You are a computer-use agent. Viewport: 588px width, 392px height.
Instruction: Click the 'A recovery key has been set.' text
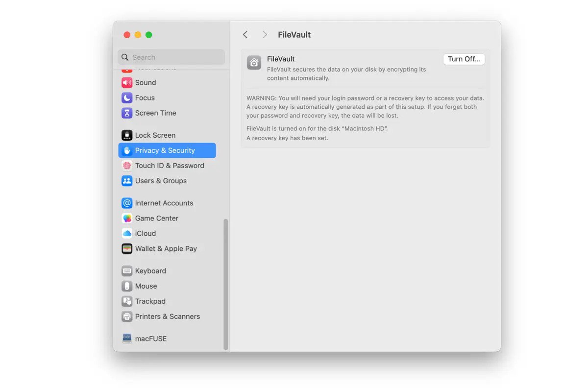[x=287, y=138]
